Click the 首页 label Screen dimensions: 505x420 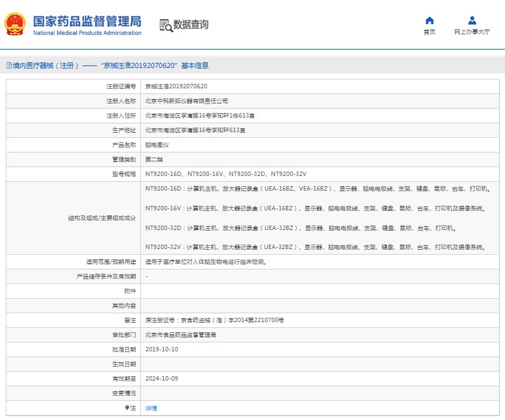(x=429, y=32)
